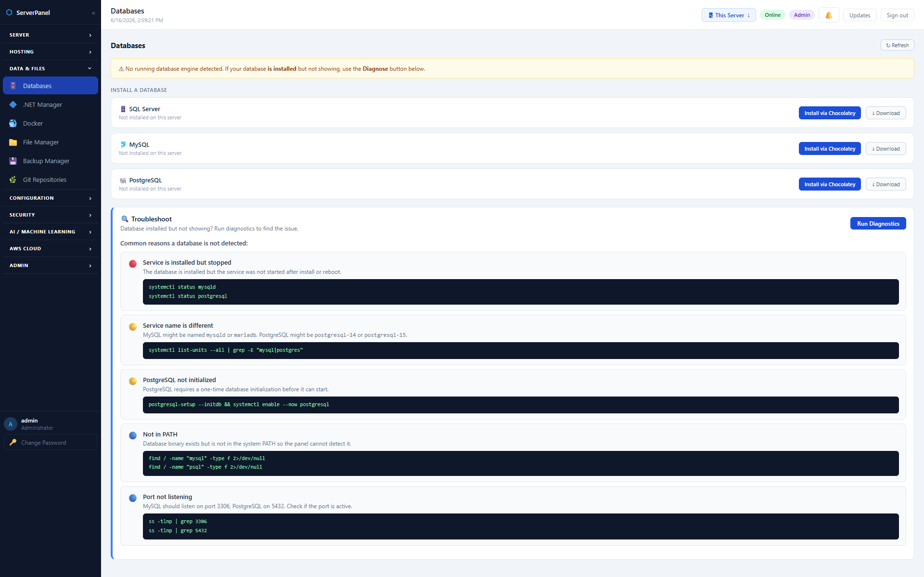Click the INSTALL A DATABASE heading
This screenshot has width=924, height=577.
(139, 90)
